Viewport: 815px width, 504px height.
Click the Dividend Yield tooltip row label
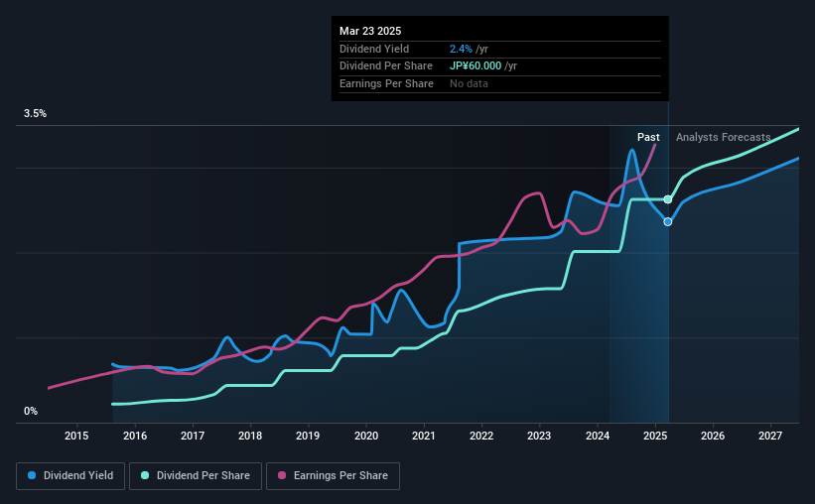pyautogui.click(x=374, y=49)
